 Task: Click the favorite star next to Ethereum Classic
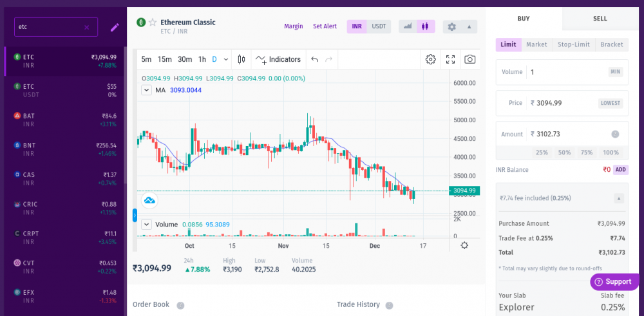pyautogui.click(x=153, y=23)
